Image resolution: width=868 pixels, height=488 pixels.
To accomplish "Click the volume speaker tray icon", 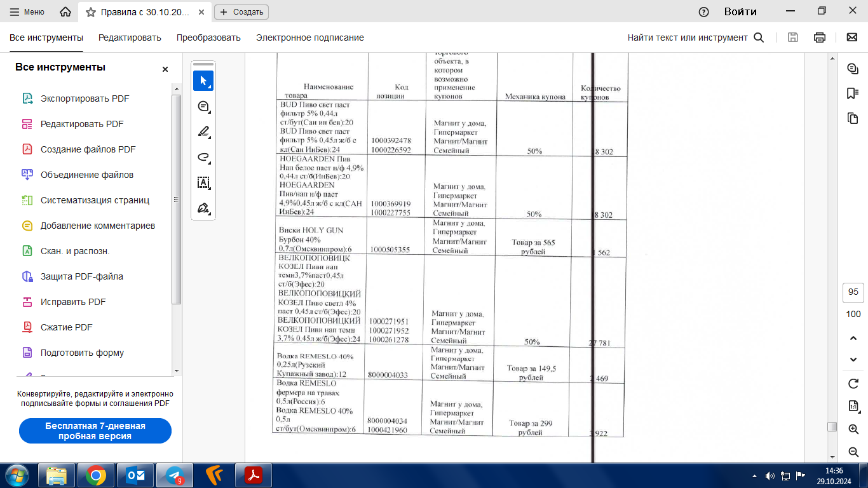I will (x=770, y=475).
